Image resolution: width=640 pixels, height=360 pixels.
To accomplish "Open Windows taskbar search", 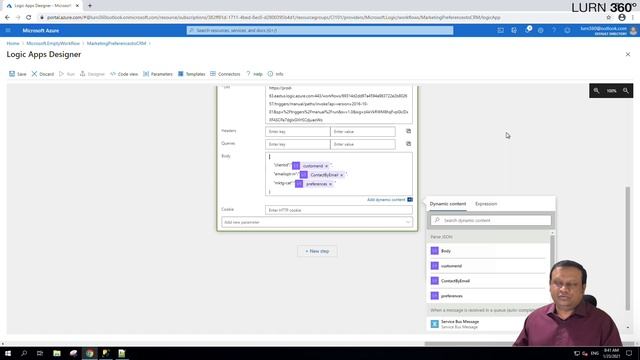I will (x=24, y=353).
